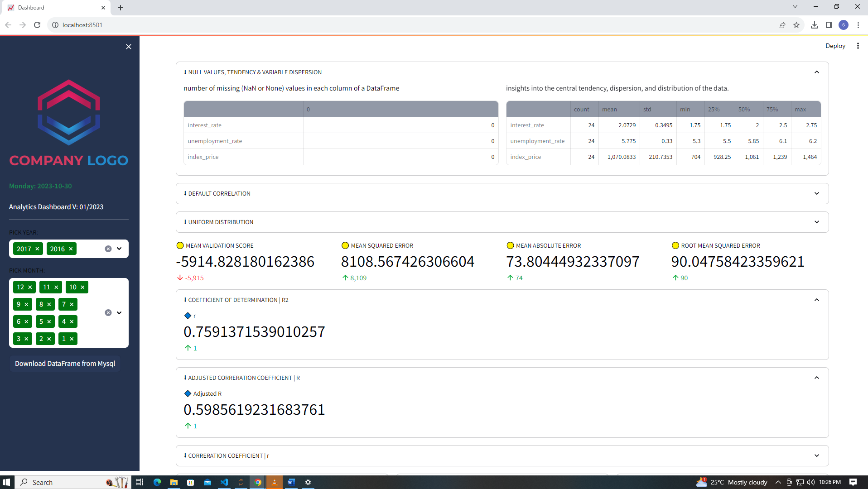Clear all selected years with the clear icon
This screenshot has height=489, width=868.
(108, 249)
